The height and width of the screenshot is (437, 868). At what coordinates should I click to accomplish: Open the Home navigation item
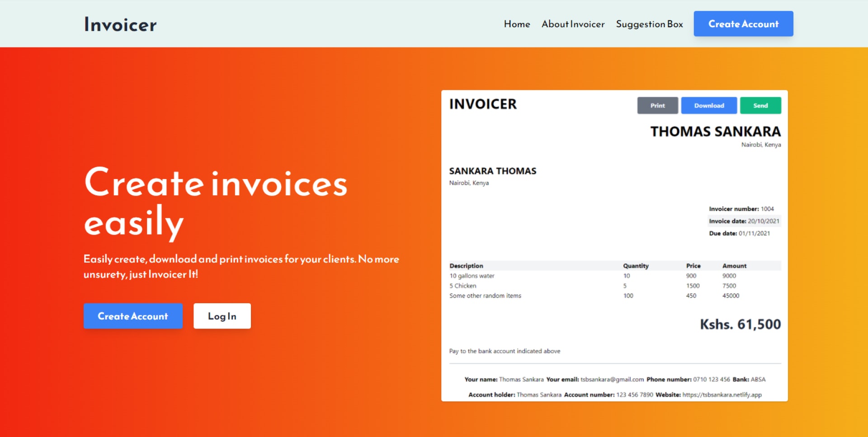point(517,24)
